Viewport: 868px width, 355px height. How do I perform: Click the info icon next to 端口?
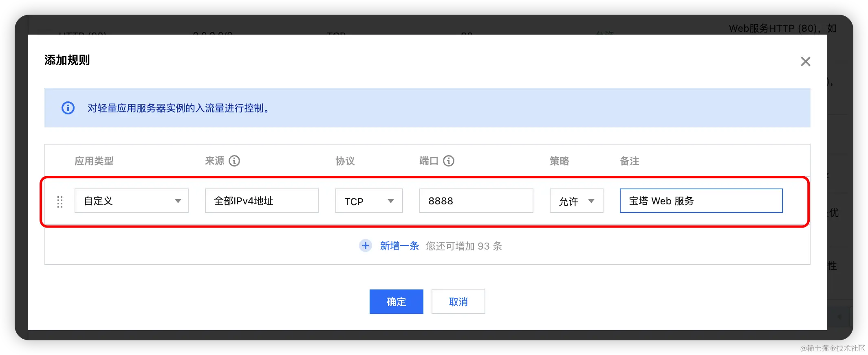449,161
